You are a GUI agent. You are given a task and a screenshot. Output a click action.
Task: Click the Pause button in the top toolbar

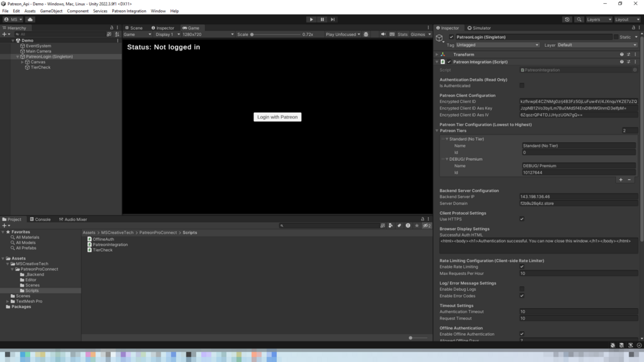(322, 19)
